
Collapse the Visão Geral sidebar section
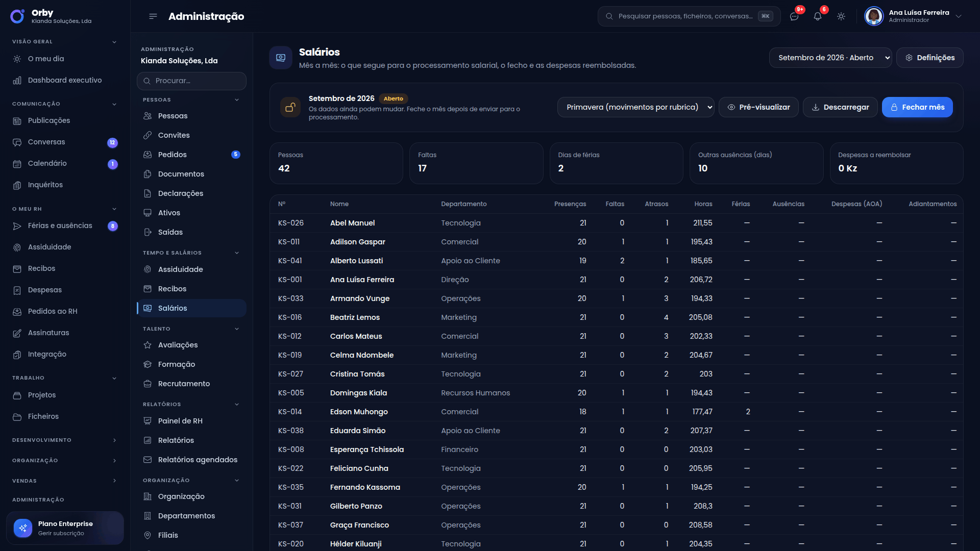(x=114, y=42)
